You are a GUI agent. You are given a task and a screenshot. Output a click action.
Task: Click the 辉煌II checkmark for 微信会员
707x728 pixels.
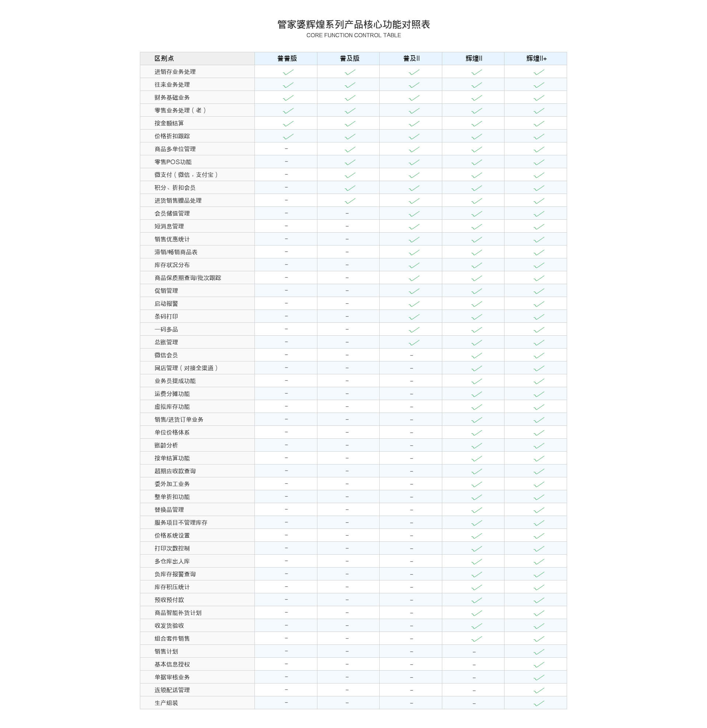(x=476, y=356)
